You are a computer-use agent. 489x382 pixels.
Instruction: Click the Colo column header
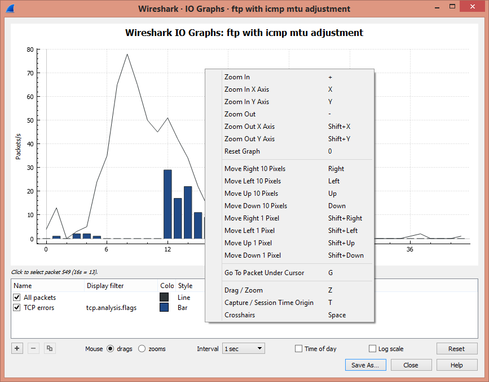(167, 286)
